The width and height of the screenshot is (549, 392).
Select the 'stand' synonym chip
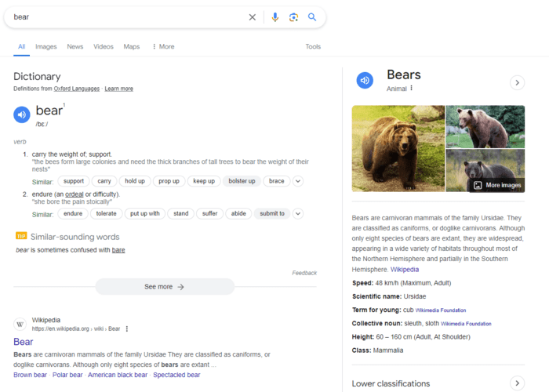[x=180, y=213]
